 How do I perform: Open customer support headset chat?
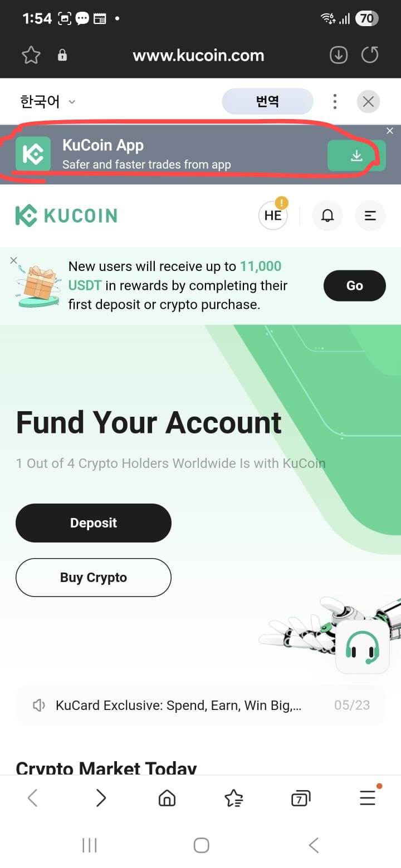click(363, 647)
